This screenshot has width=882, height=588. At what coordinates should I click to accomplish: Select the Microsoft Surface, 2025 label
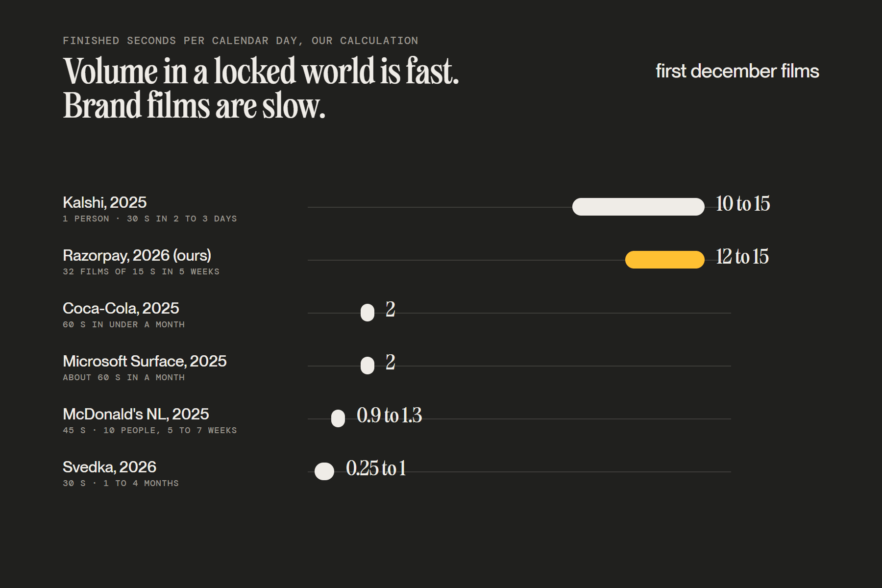(145, 361)
